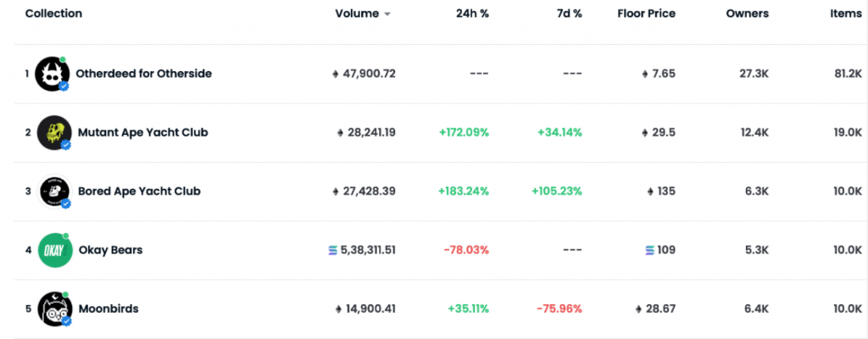868x339 pixels.
Task: Click the Collection column header
Action: click(53, 14)
